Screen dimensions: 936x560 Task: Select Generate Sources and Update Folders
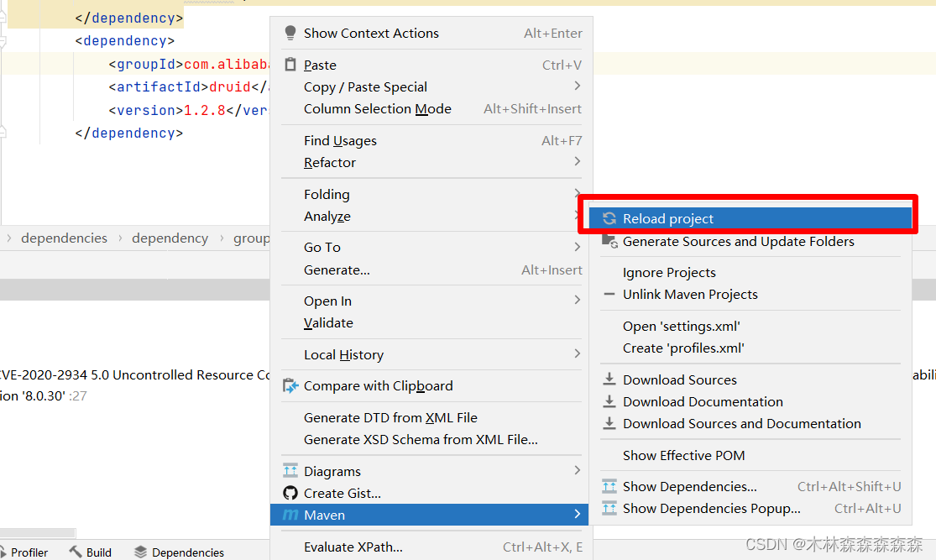click(750, 241)
